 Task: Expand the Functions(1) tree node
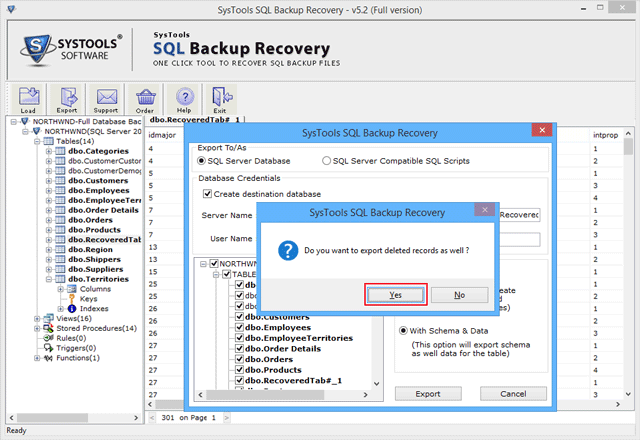click(37, 358)
